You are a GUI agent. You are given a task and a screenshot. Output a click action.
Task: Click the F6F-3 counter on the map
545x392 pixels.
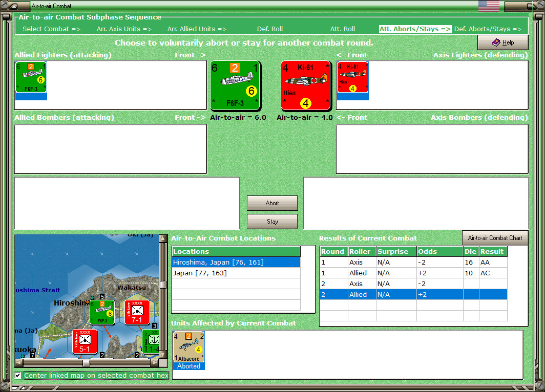[102, 312]
